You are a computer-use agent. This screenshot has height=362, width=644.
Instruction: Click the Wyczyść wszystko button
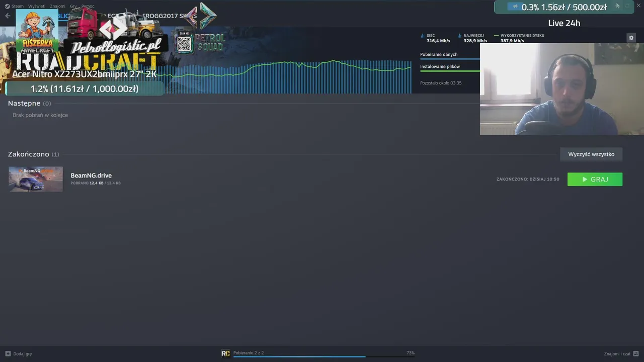point(591,154)
